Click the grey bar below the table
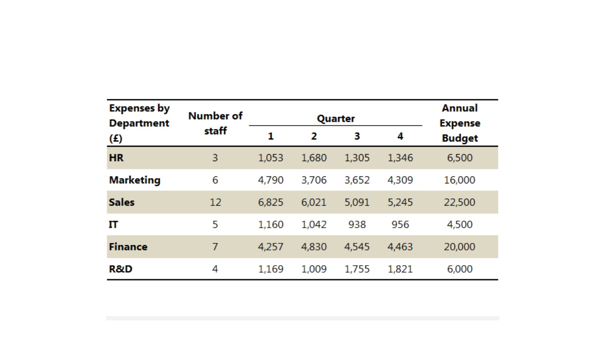The image size is (606, 364). tap(303, 318)
